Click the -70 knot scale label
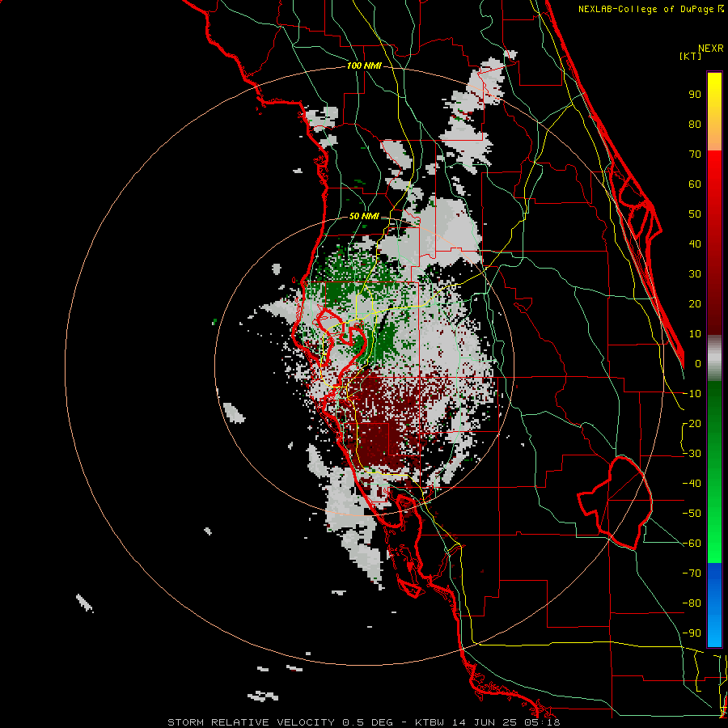Viewport: 728px width, 728px height. pos(692,574)
